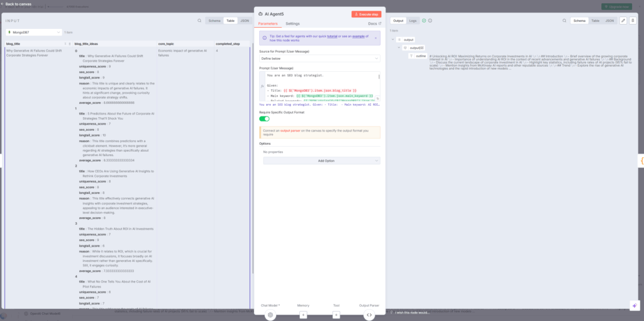The height and width of the screenshot is (321, 644).
Task: Click the output panel search icon
Action: point(564,21)
